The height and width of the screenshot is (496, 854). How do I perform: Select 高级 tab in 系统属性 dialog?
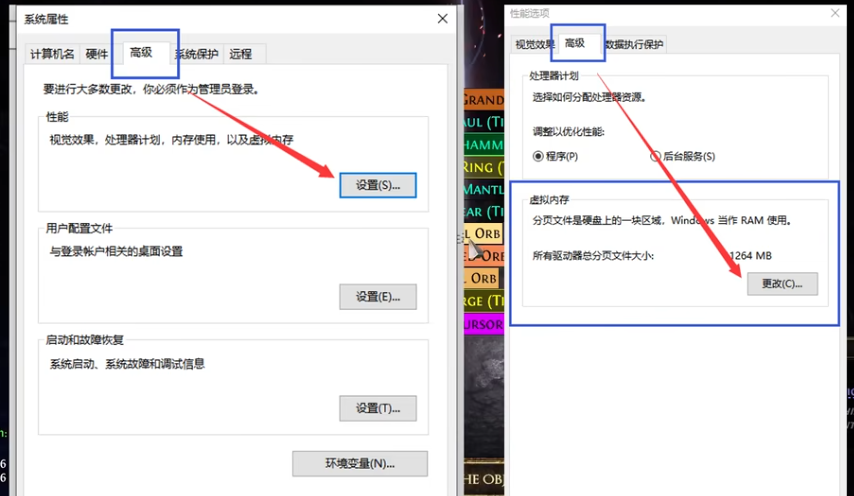141,52
